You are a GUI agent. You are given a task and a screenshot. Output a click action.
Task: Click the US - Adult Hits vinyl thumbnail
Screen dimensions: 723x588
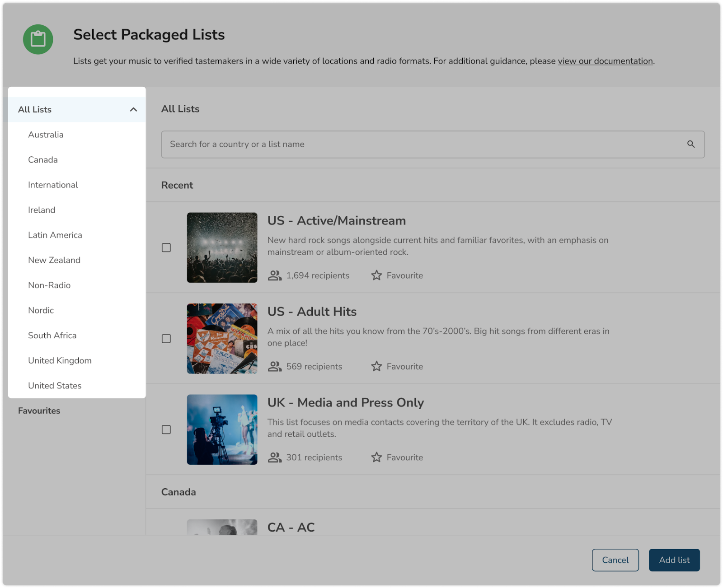click(222, 339)
